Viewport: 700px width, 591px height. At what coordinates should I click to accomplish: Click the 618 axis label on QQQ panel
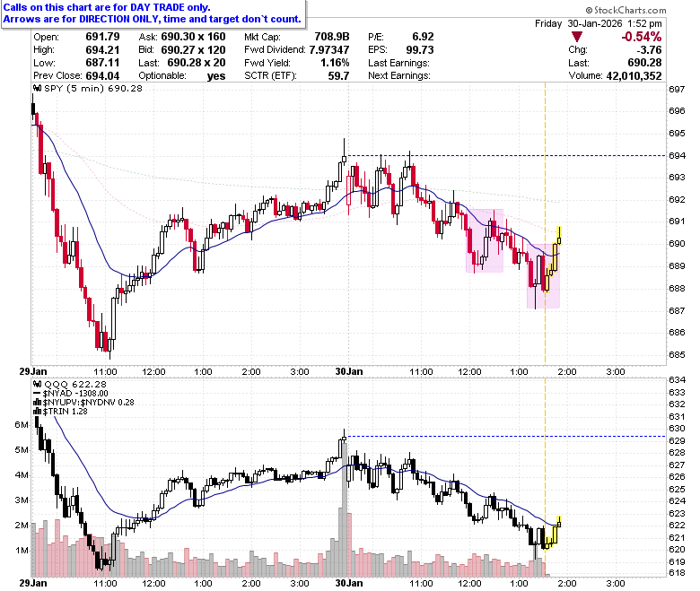click(x=677, y=573)
